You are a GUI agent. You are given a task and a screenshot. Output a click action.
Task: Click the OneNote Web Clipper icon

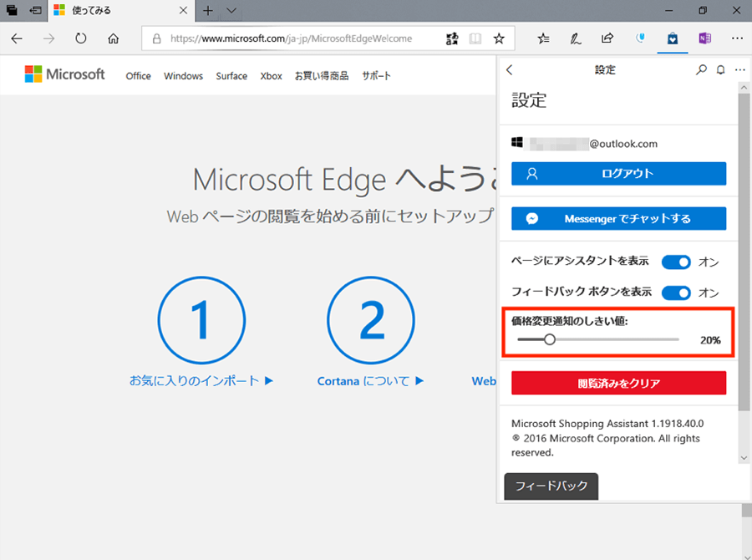pos(704,38)
